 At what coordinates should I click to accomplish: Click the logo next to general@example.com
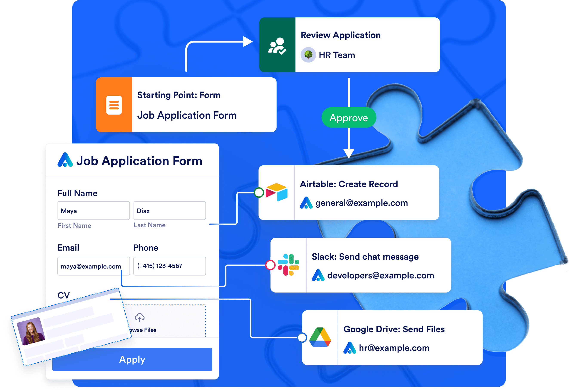tap(306, 203)
